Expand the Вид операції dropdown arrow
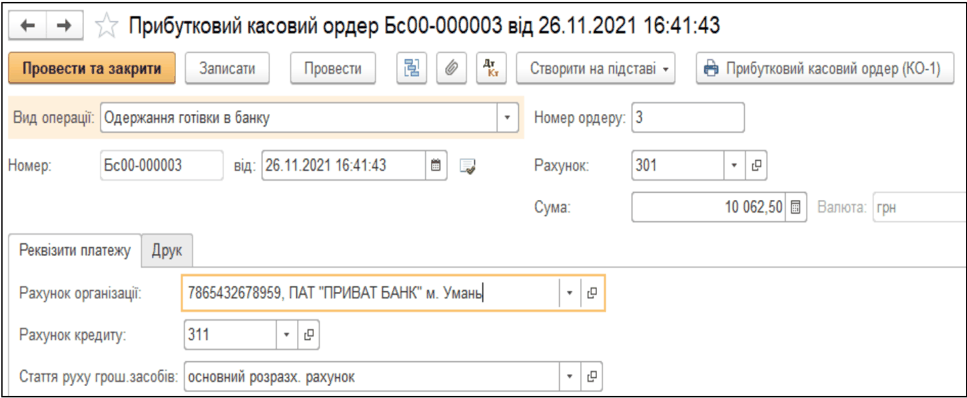The image size is (967, 398). [x=508, y=117]
